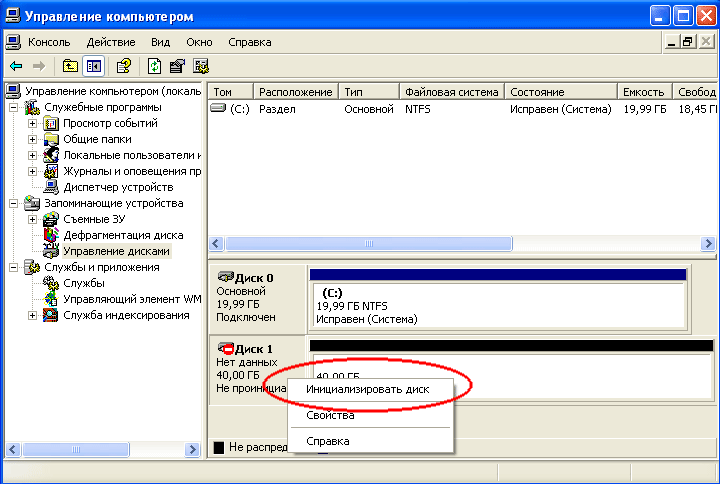
Task: Select Дефрагментация диска in the tree
Action: click(x=123, y=235)
